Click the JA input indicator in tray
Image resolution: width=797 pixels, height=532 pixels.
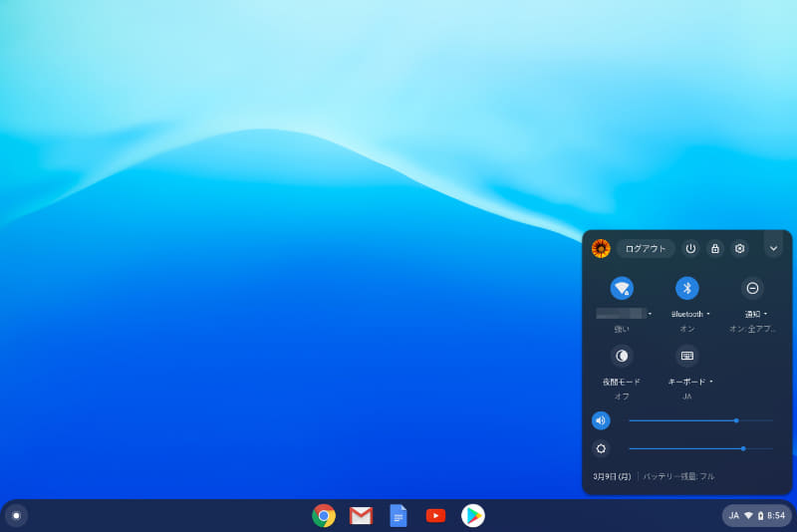pyautogui.click(x=733, y=516)
